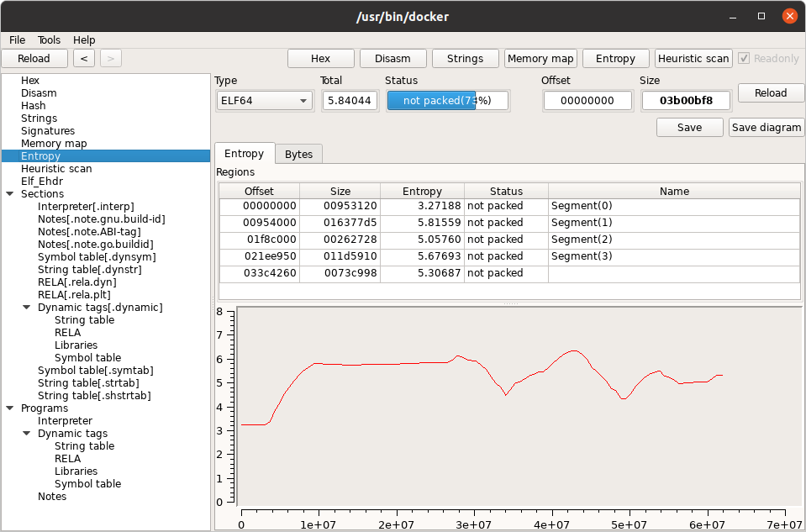The width and height of the screenshot is (806, 532).
Task: Select Disasm in the left tree
Action: pyautogui.click(x=39, y=93)
